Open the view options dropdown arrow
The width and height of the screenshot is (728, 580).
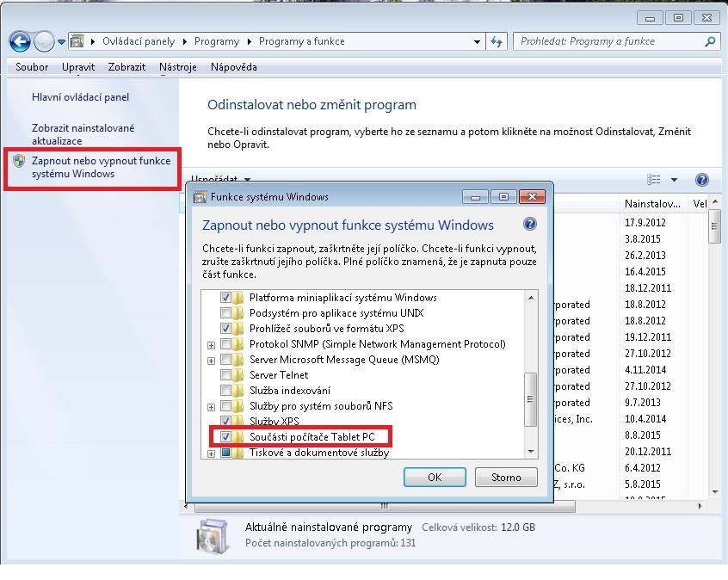pyautogui.click(x=674, y=179)
